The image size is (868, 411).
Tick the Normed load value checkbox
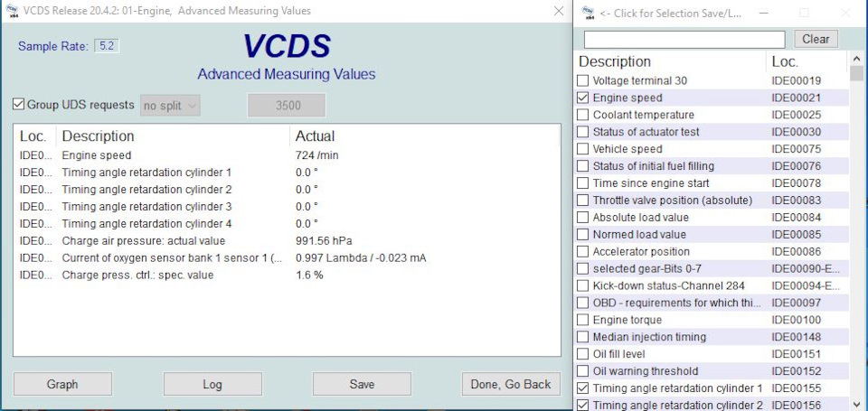[583, 235]
